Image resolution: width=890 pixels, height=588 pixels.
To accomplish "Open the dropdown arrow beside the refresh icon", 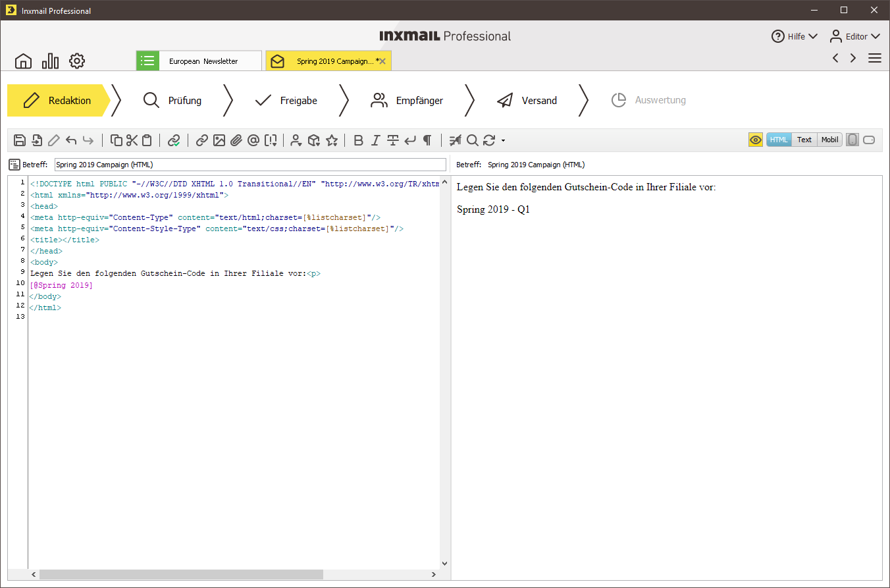I will [503, 141].
